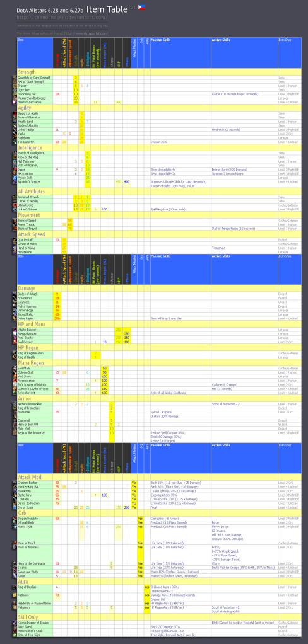The height and width of the screenshot is (644, 308).
Task: Click the Eye of Skadi item icon
Action: point(15,507)
